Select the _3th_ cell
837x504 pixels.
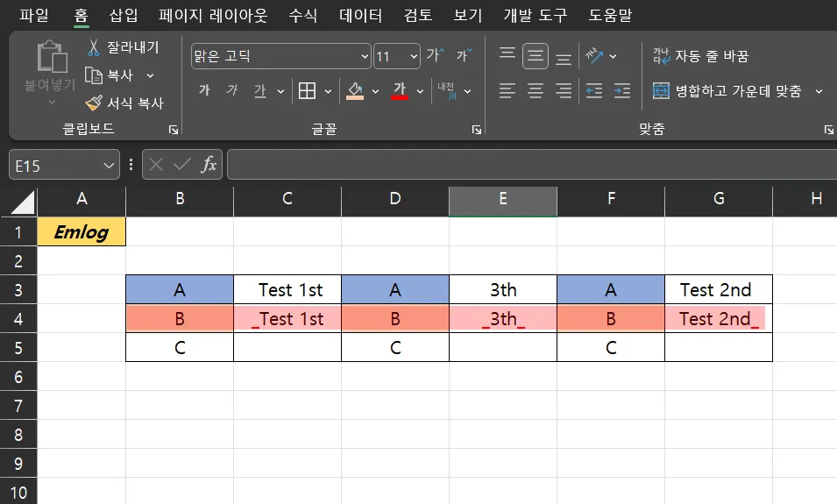pyautogui.click(x=503, y=319)
